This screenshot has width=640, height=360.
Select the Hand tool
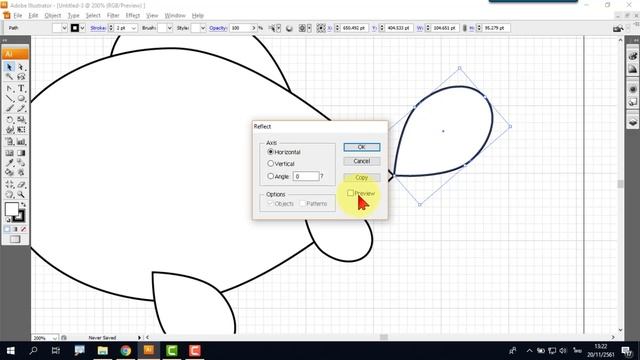(x=9, y=195)
